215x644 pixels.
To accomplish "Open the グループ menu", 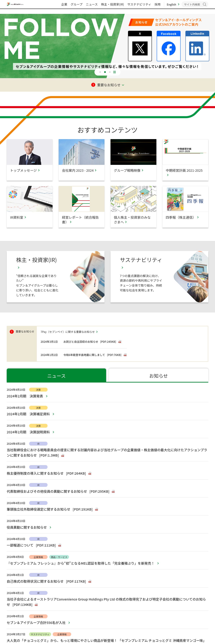I will pyautogui.click(x=76, y=5).
